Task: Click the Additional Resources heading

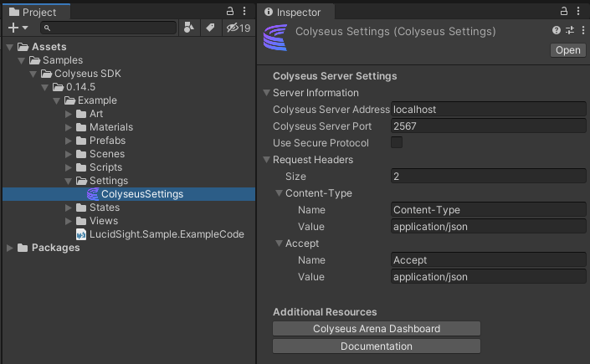Action: (x=325, y=312)
